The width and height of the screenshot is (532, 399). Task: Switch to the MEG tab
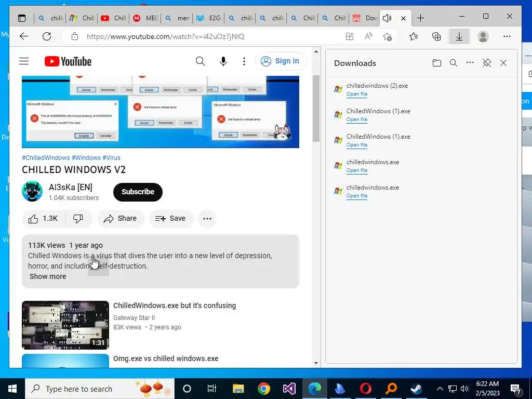pos(146,18)
